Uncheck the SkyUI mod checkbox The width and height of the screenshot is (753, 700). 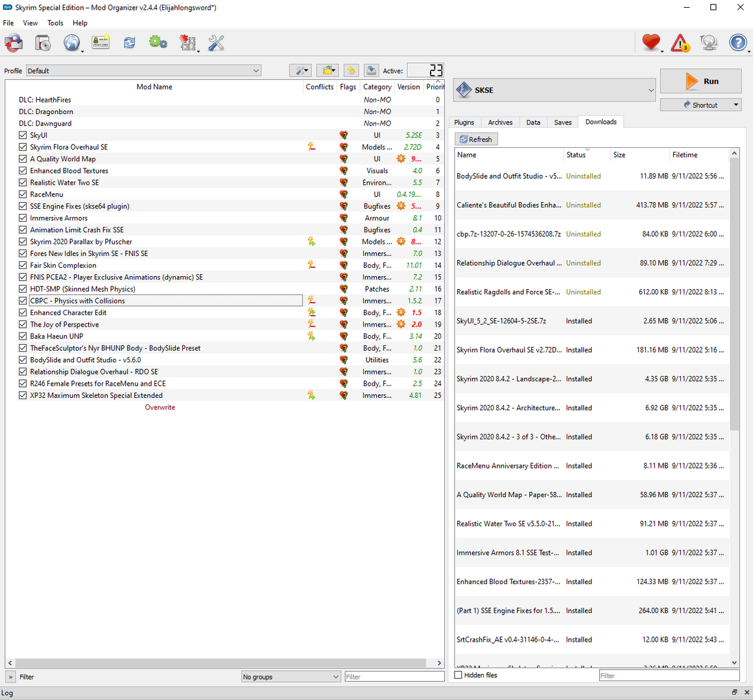[x=23, y=135]
